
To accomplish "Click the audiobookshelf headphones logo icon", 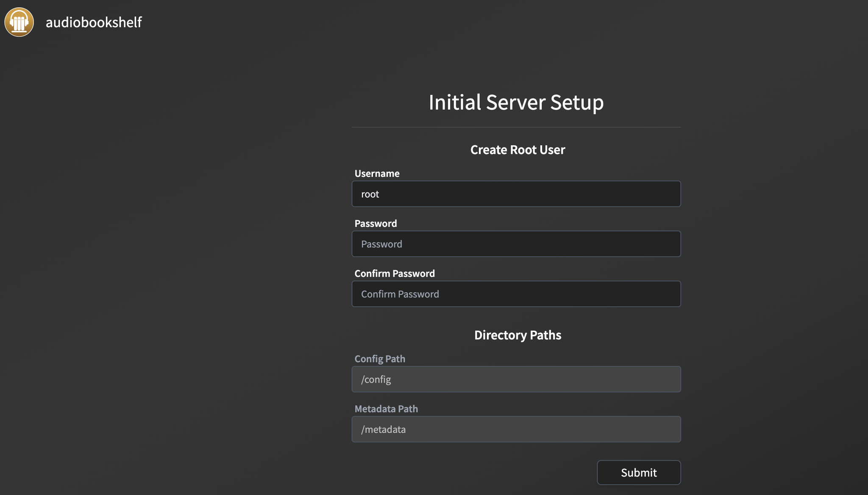I will click(19, 22).
